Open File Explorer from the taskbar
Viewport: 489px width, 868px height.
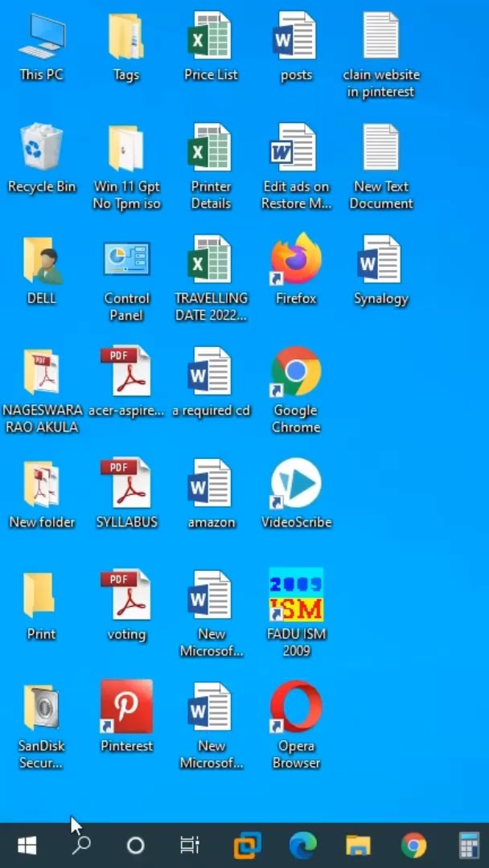[x=358, y=845]
